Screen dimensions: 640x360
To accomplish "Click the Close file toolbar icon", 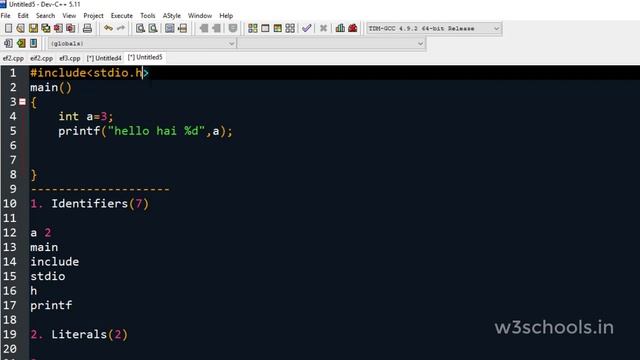I will [x=58, y=28].
